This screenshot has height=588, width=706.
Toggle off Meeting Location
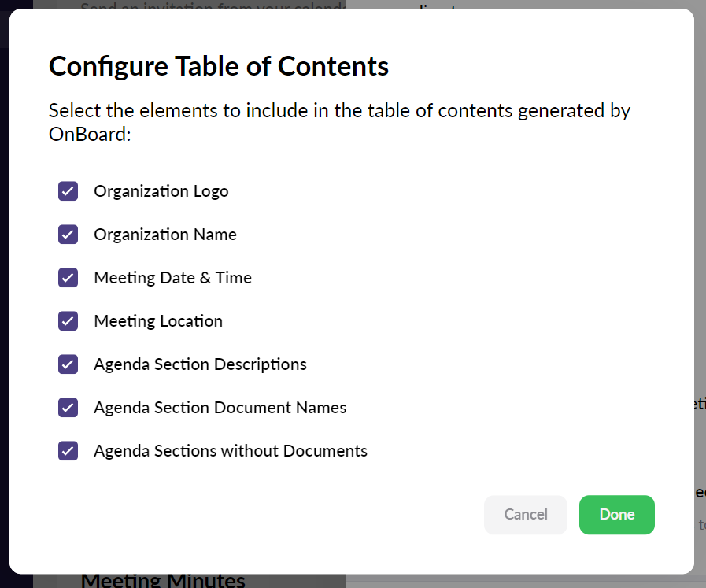click(x=68, y=320)
